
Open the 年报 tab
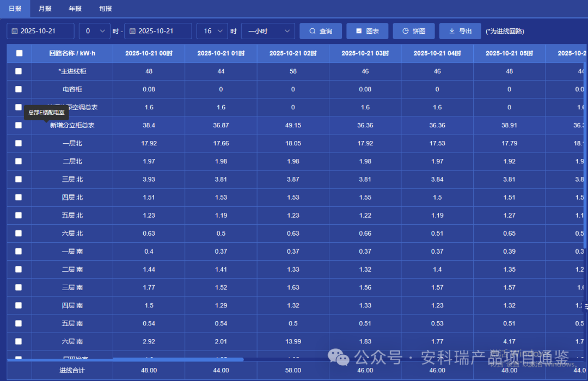75,9
